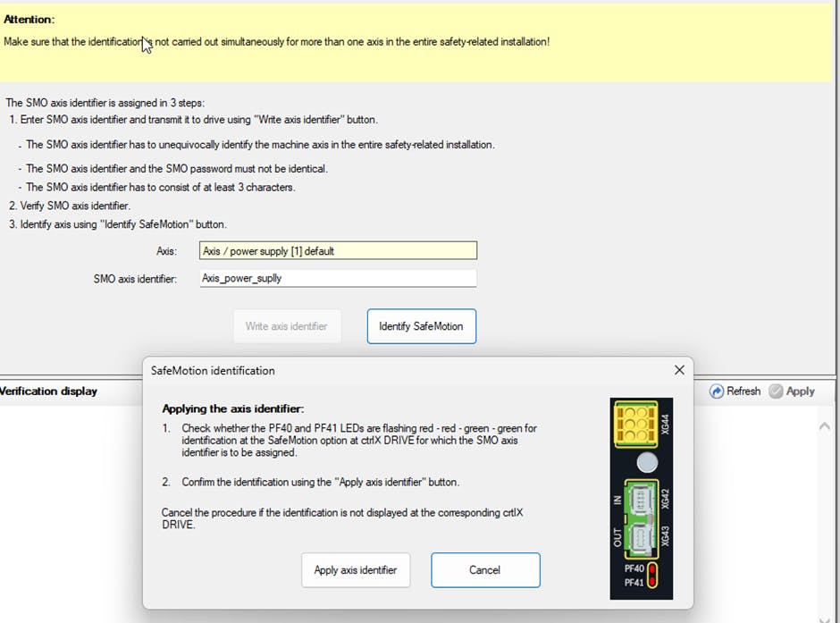Close the SafeMotion identification dialog

679,370
